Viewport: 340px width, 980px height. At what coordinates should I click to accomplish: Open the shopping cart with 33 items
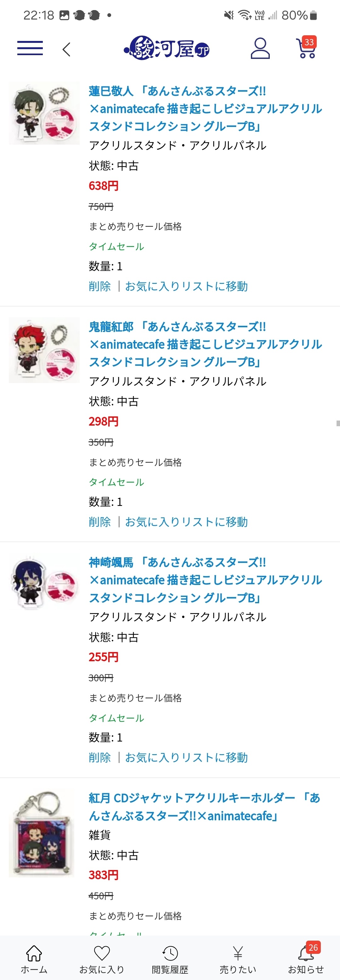(x=306, y=48)
